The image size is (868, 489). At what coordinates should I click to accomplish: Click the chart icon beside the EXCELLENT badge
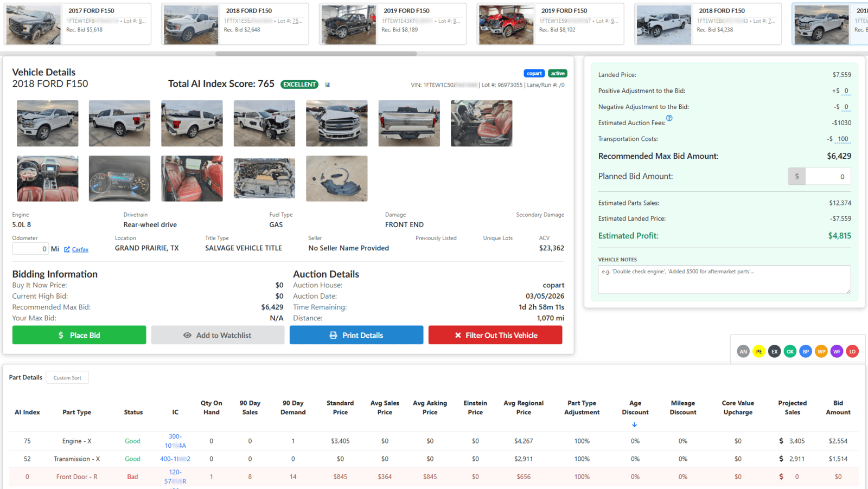tap(327, 85)
